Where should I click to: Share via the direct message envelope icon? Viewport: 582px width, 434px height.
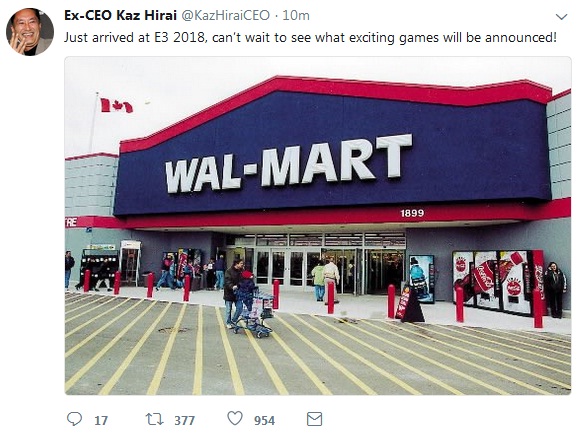tap(314, 419)
